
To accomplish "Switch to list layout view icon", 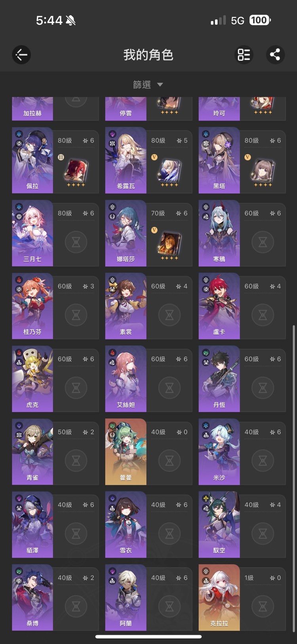I will tap(244, 55).
